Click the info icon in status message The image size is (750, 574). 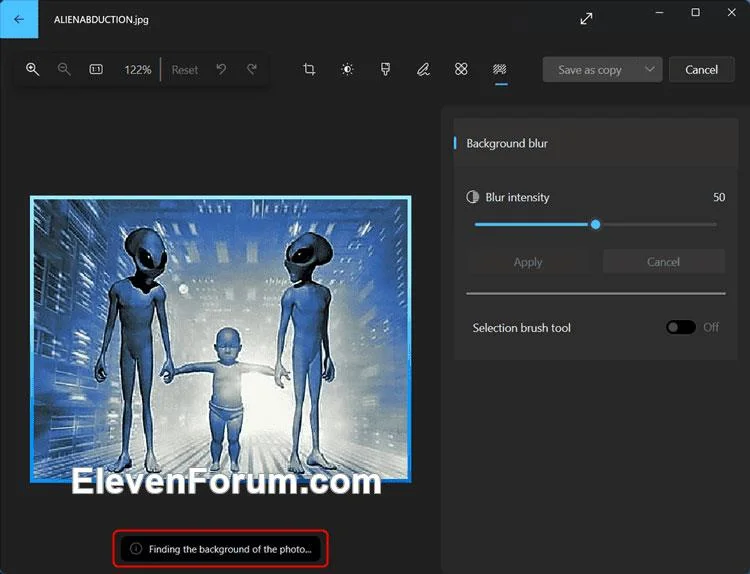(x=136, y=549)
